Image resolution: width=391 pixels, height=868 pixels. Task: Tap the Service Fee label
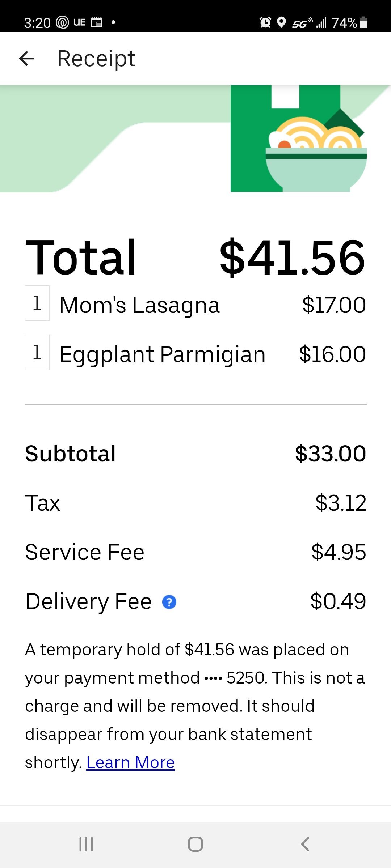click(x=85, y=552)
